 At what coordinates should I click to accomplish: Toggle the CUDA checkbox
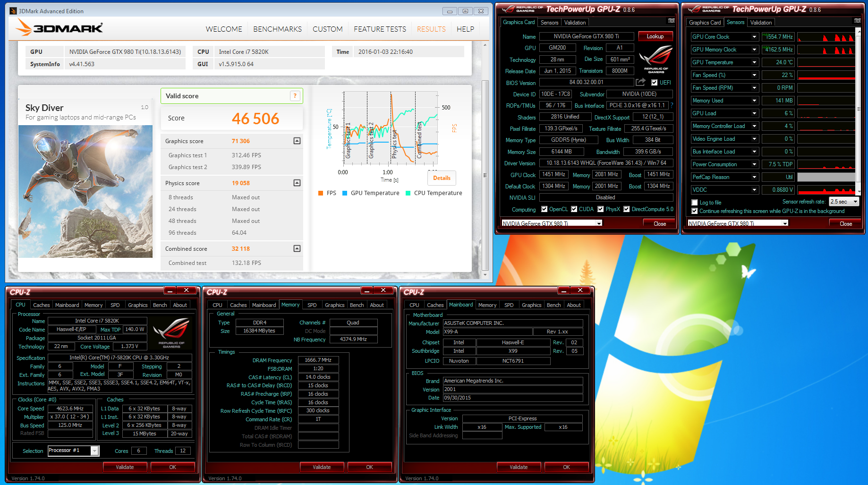(x=574, y=209)
